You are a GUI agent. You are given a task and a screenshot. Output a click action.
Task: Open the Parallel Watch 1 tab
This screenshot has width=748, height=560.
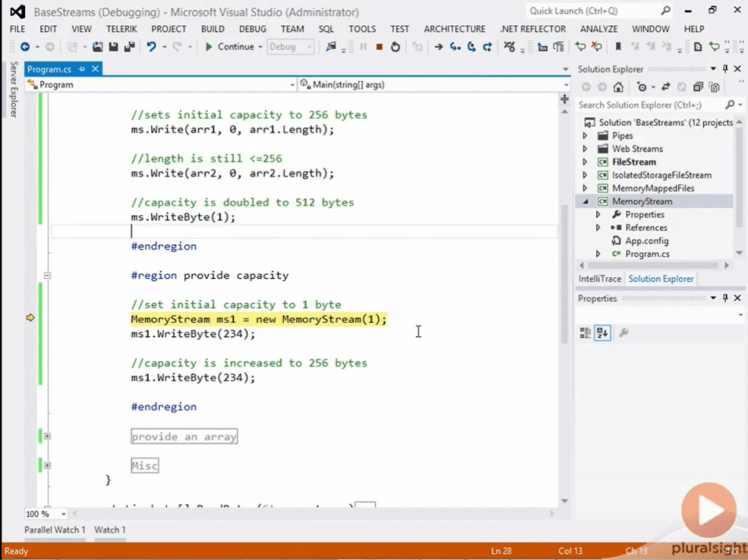(x=55, y=529)
